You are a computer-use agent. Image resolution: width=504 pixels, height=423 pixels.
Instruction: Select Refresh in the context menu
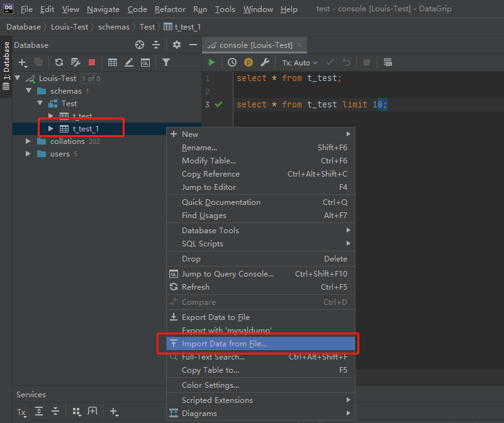point(260,287)
